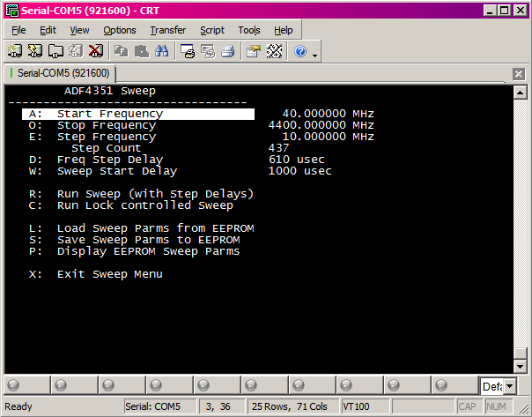This screenshot has width=532, height=417.
Task: Click the Paste toolbar icon
Action: [x=142, y=51]
